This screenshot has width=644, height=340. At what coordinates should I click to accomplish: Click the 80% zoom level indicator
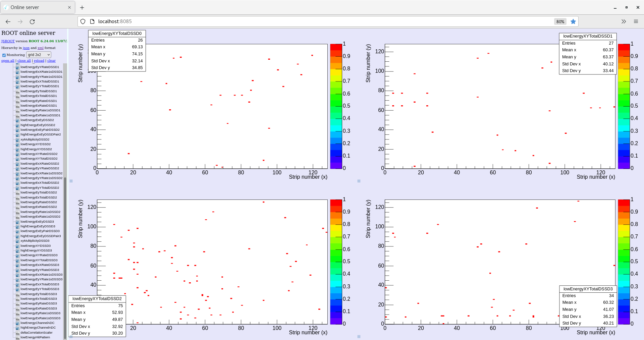(x=560, y=21)
